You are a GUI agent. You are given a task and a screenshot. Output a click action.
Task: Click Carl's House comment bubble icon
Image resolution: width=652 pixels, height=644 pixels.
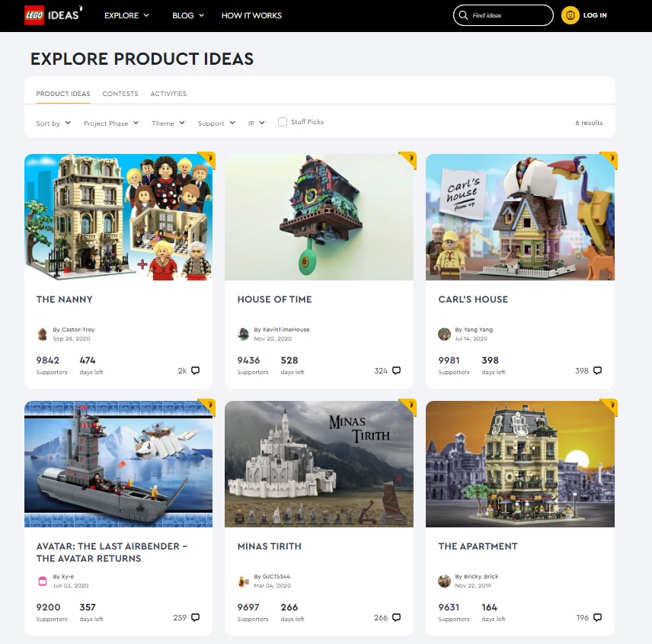(x=597, y=370)
